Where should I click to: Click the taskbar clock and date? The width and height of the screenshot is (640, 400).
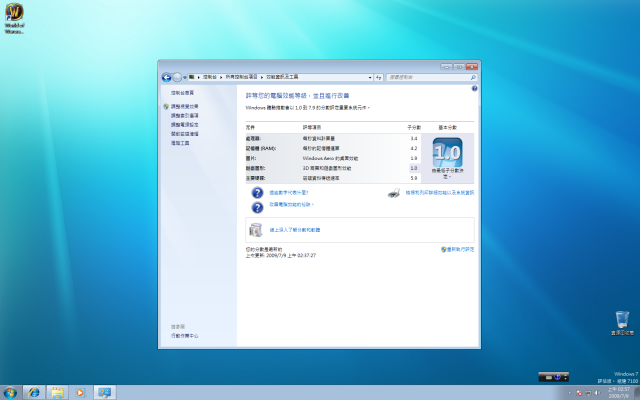(621, 393)
